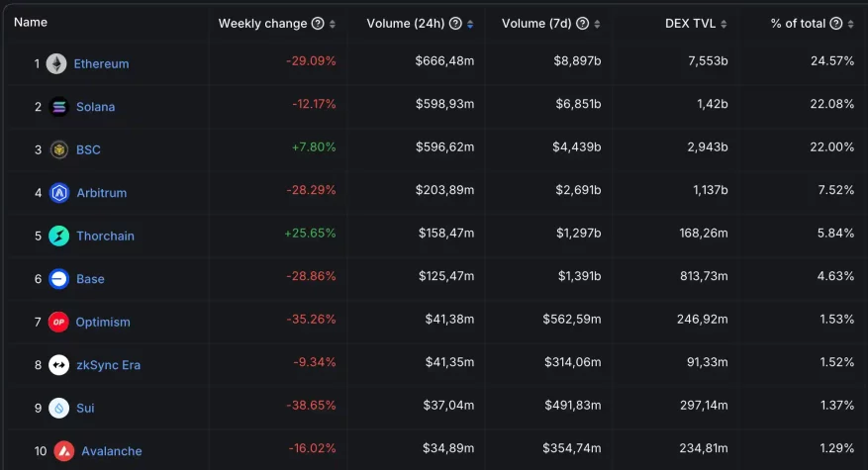Sort by DEX TVL arrows
Viewport: 868px width, 470px height.
pyautogui.click(x=724, y=24)
